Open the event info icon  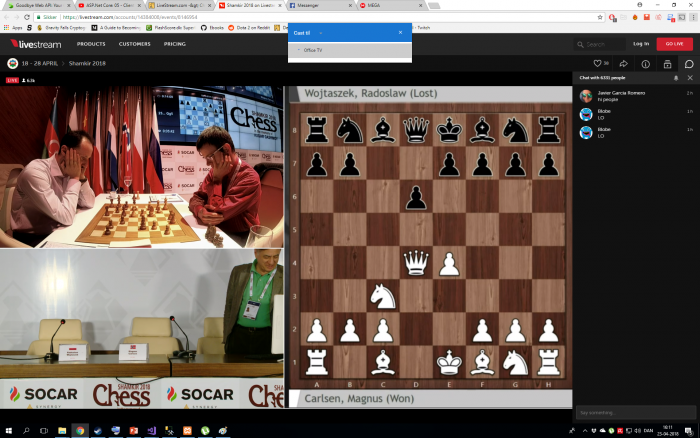(645, 64)
